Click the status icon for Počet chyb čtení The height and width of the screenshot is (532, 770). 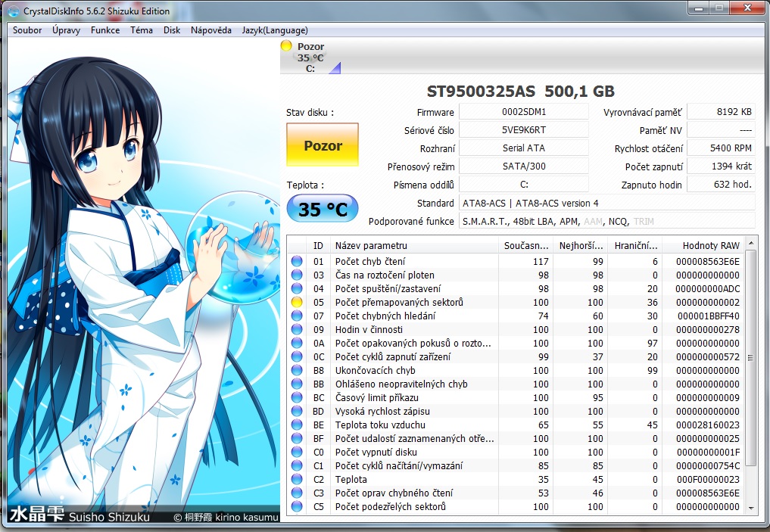click(297, 262)
